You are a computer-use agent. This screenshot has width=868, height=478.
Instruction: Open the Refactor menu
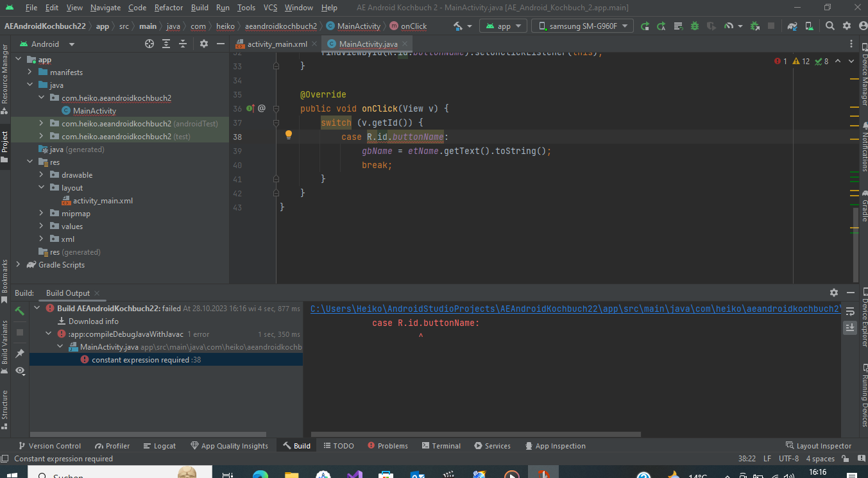coord(168,8)
